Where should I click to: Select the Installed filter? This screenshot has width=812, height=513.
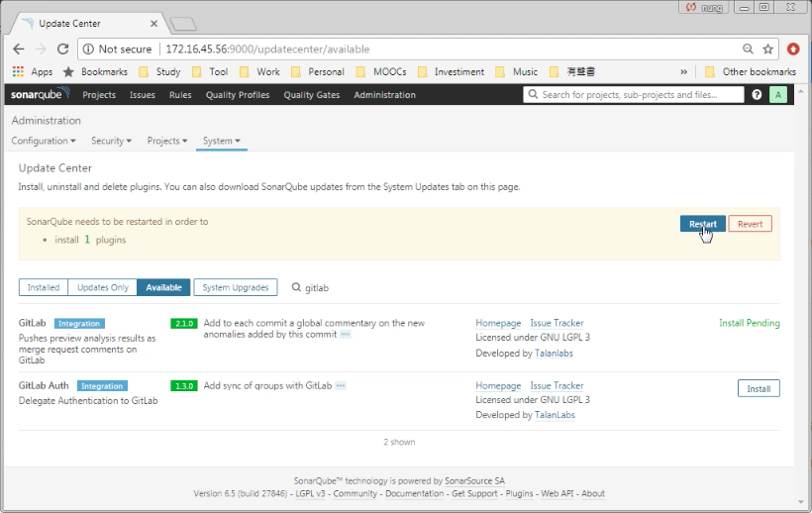click(44, 287)
